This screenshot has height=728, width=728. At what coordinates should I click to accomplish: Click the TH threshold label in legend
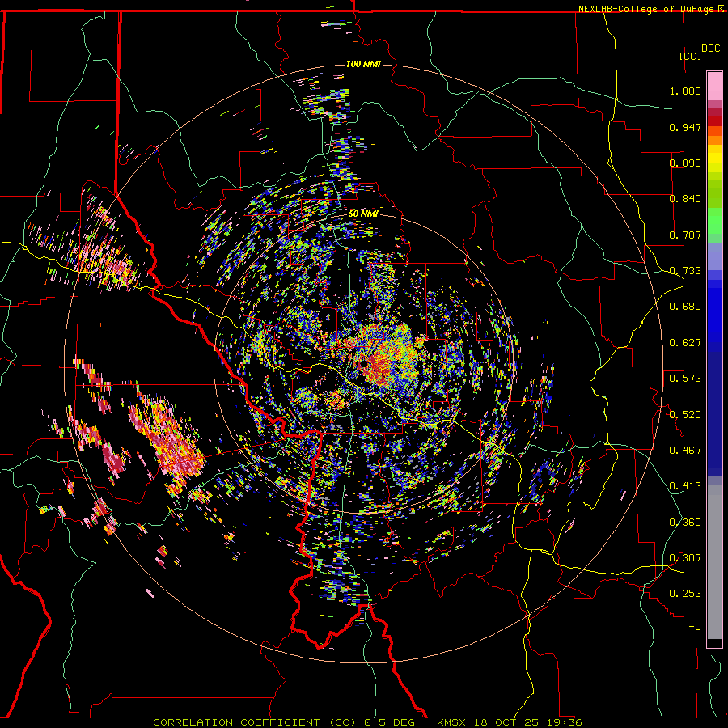coord(695,630)
